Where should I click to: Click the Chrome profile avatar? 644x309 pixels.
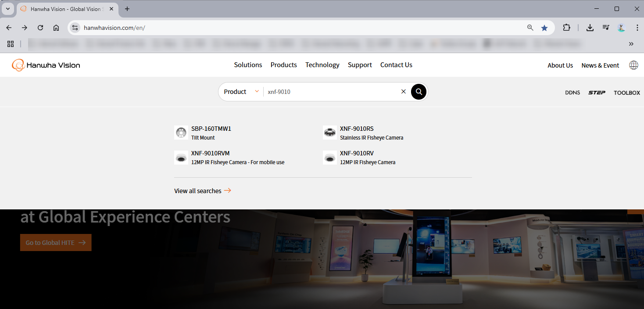coord(621,28)
